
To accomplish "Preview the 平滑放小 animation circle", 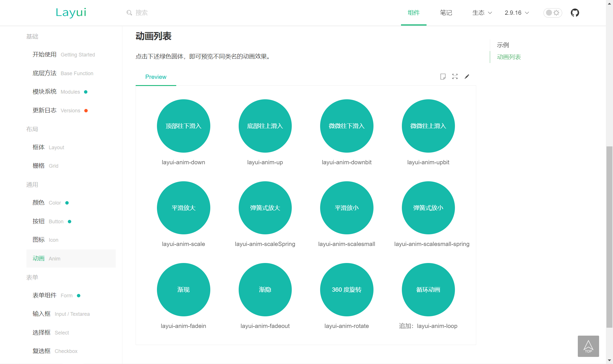I will [347, 208].
